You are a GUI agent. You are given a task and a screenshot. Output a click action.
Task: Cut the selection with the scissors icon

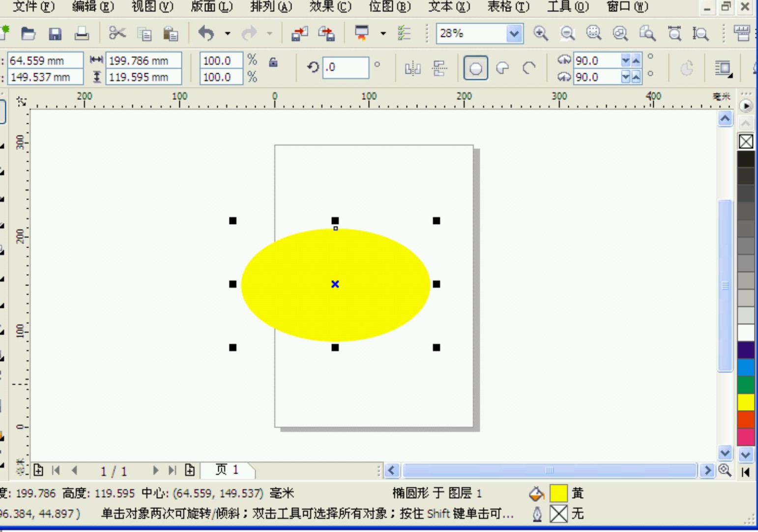click(117, 33)
